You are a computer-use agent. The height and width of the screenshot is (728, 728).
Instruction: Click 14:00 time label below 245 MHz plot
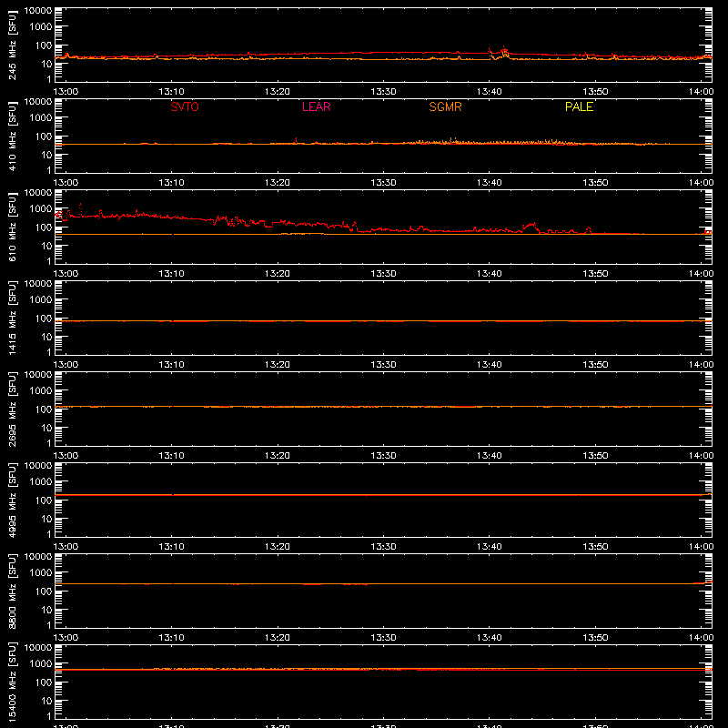point(701,92)
